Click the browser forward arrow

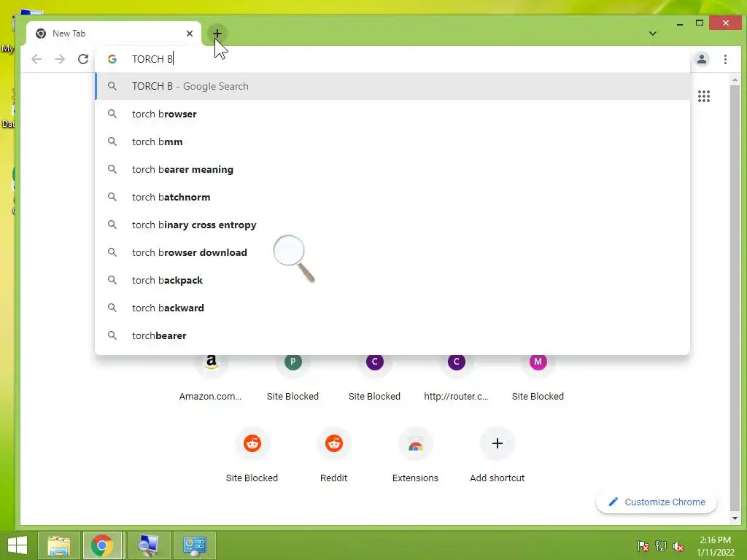click(60, 59)
